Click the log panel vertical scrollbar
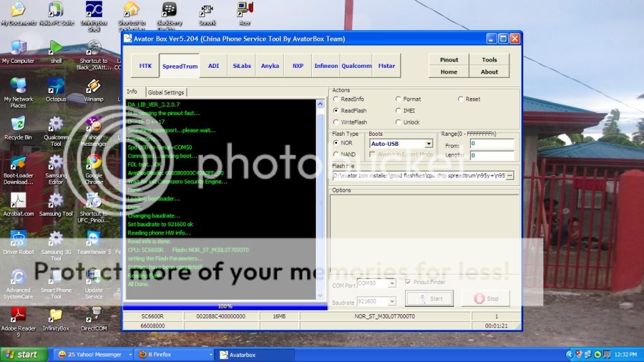 click(x=320, y=201)
